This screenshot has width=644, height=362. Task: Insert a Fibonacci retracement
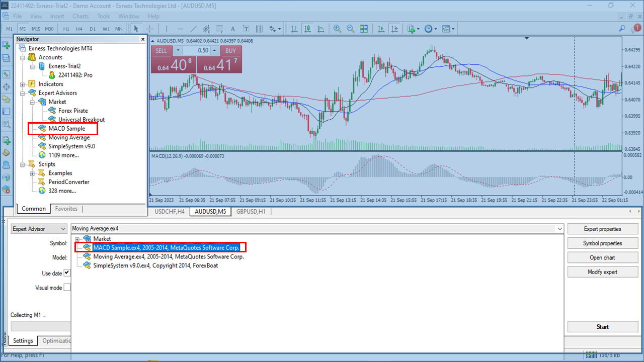pos(218,29)
